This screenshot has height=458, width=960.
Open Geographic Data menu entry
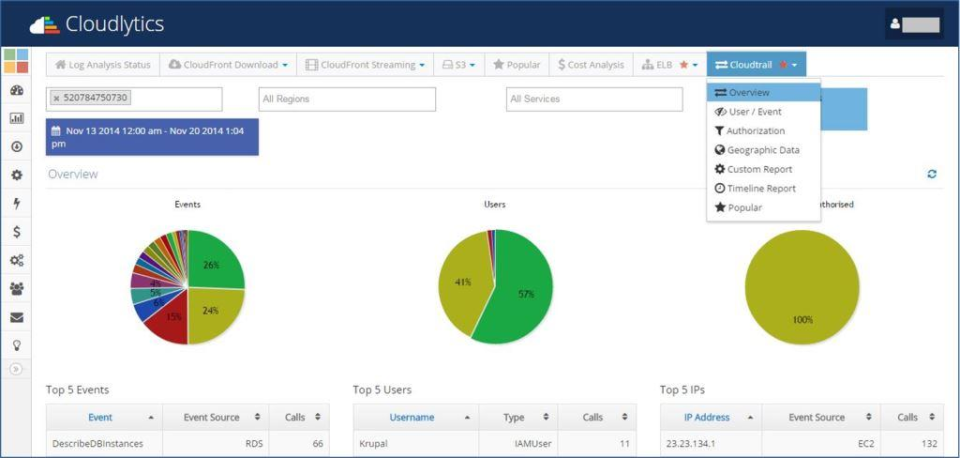tap(763, 149)
